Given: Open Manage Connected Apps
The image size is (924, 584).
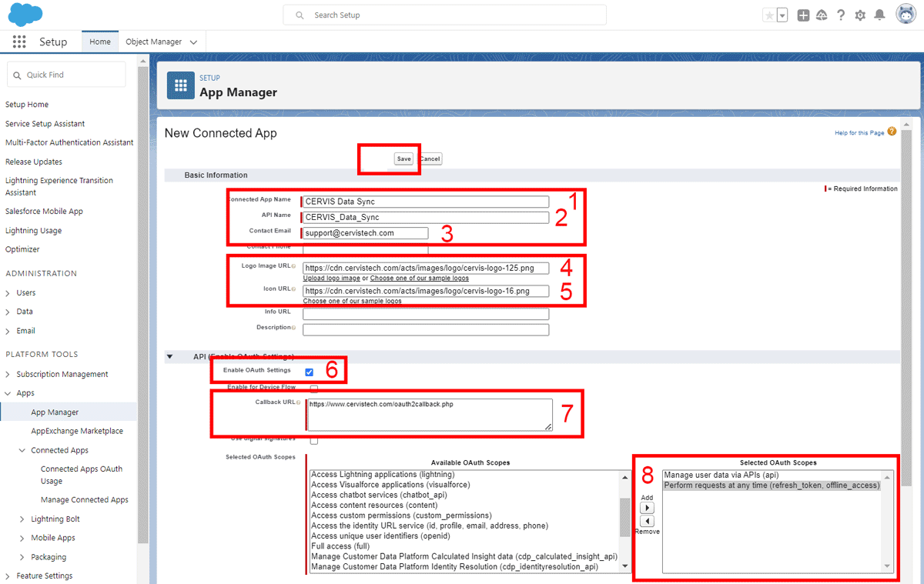Looking at the screenshot, I should point(85,500).
